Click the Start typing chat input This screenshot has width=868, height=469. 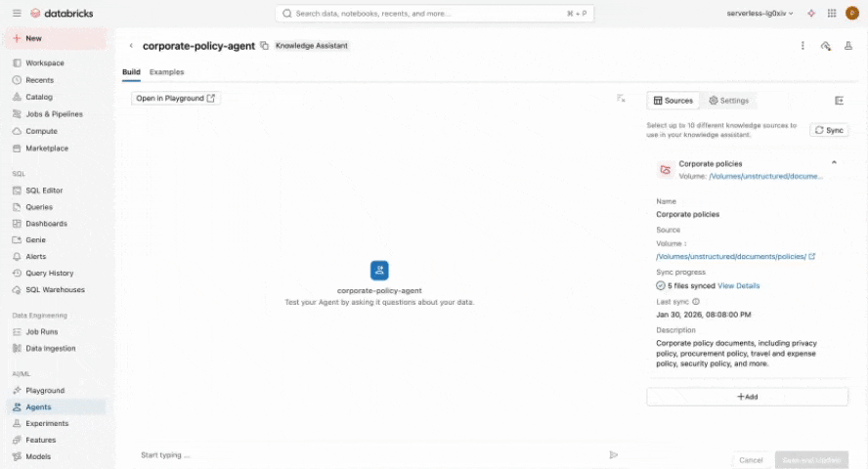370,455
